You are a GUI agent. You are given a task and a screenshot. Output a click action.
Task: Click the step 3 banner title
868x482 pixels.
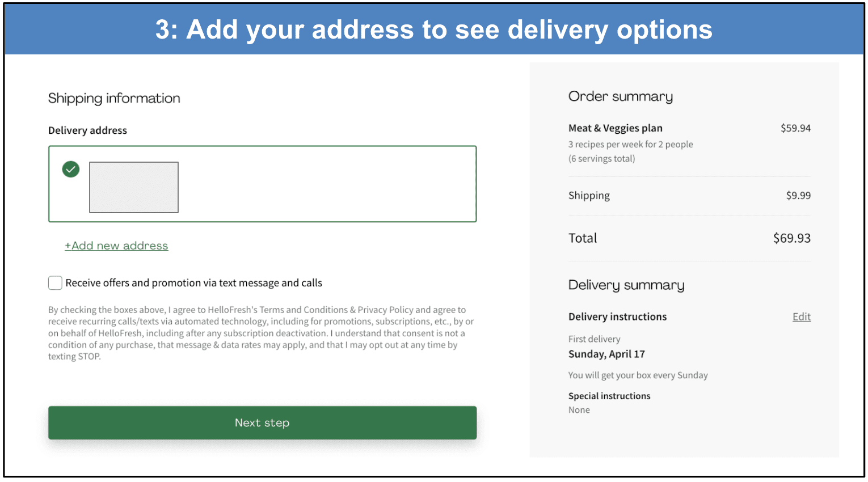pos(433,29)
